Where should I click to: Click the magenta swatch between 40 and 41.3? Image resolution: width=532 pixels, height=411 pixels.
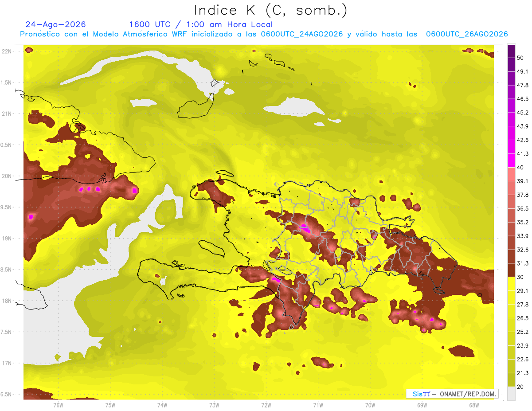tap(511, 160)
